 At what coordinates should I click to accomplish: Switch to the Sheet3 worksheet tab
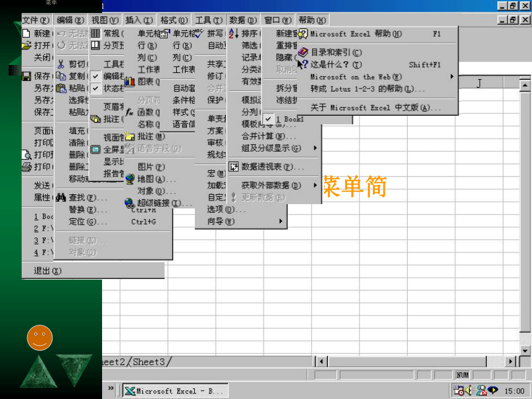pyautogui.click(x=149, y=362)
